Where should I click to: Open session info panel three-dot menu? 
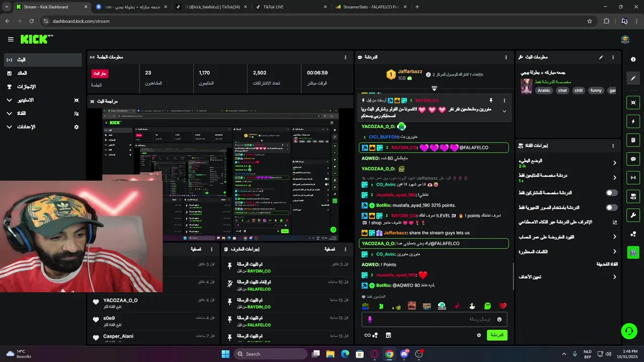point(345,57)
